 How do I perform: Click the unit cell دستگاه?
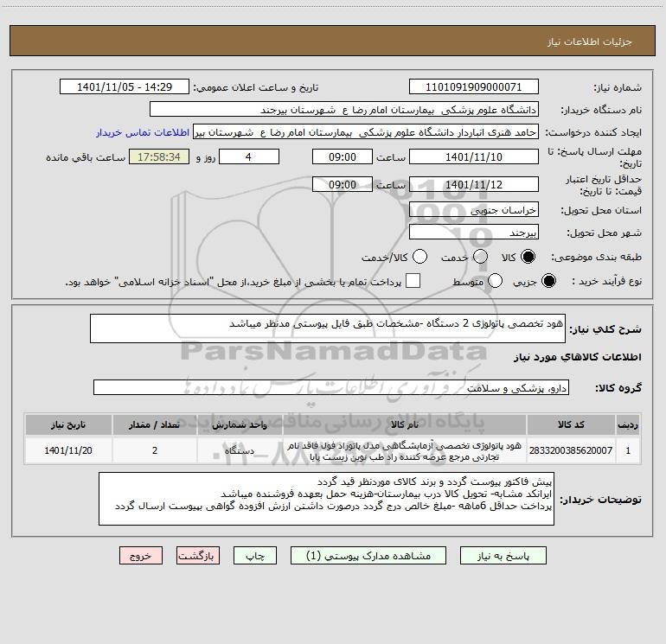coord(240,450)
